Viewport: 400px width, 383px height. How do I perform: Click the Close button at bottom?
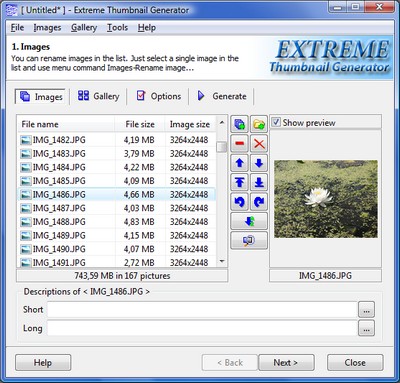coord(355,362)
